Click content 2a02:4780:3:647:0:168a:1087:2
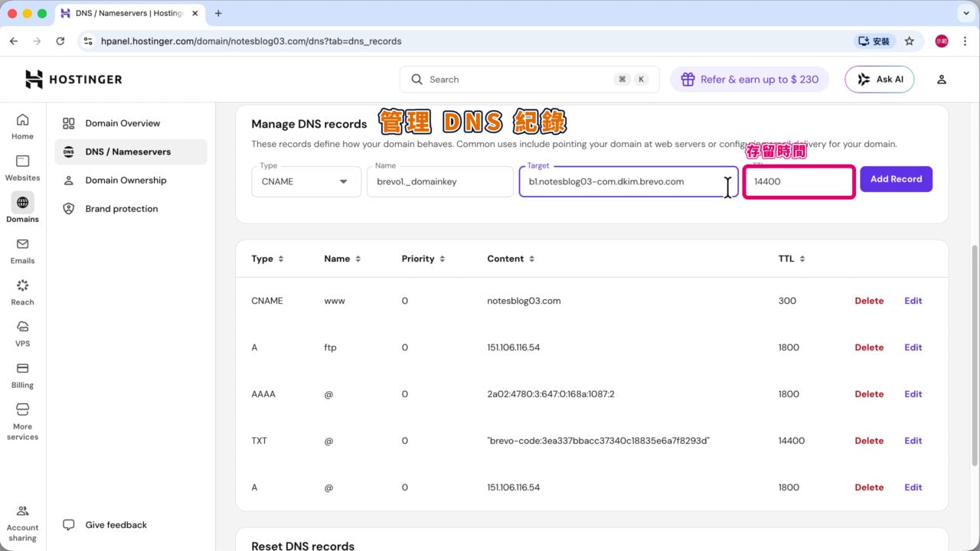Screen dimensions: 980x551 point(550,394)
